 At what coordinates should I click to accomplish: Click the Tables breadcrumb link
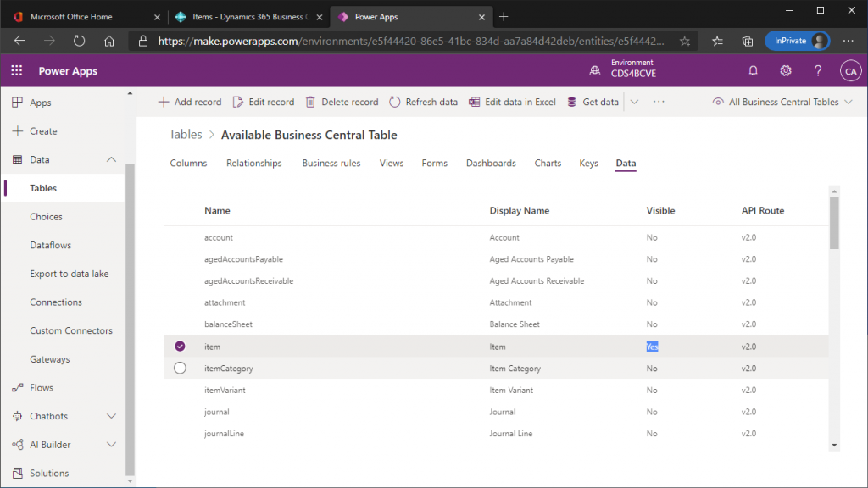pyautogui.click(x=186, y=135)
